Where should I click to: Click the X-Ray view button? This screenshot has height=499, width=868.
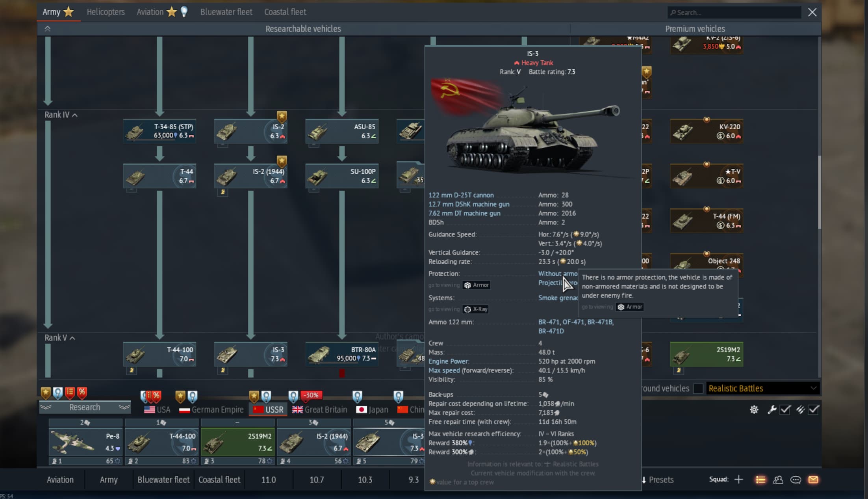tap(476, 309)
